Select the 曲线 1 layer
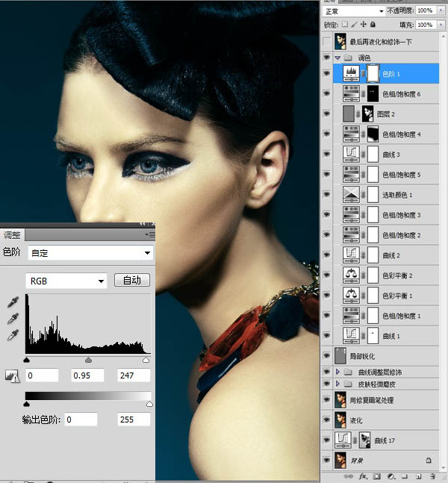 coord(386,336)
